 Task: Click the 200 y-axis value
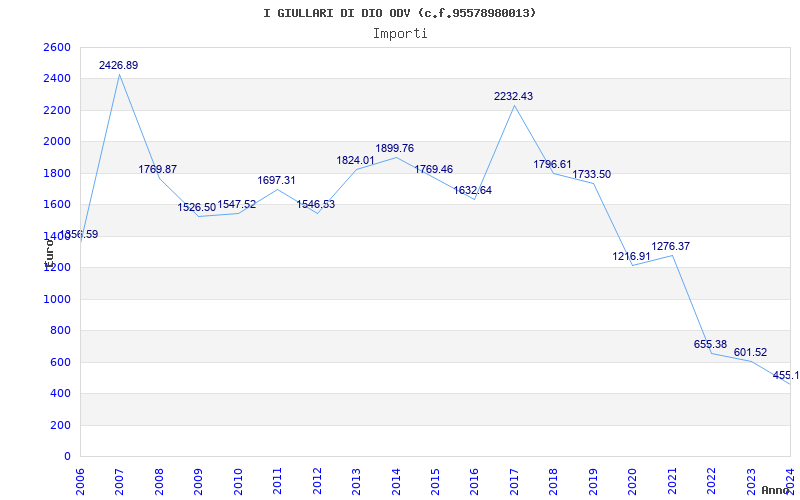(60, 426)
